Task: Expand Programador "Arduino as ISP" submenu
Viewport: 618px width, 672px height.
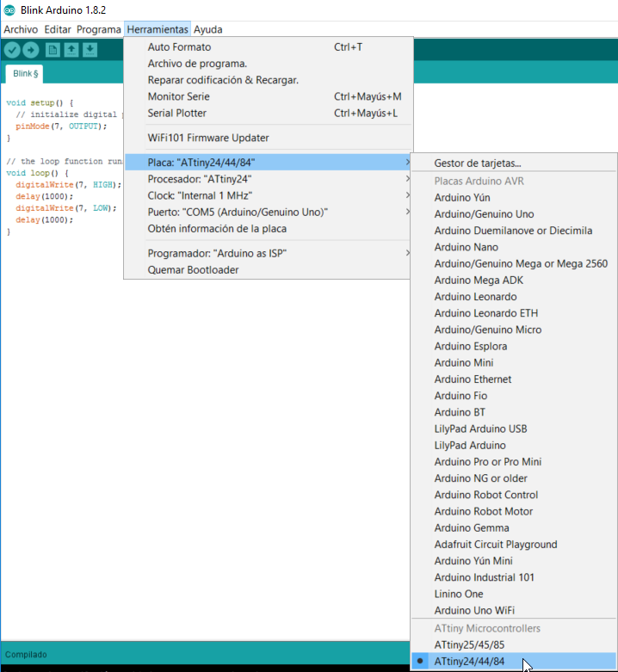Action: (268, 253)
